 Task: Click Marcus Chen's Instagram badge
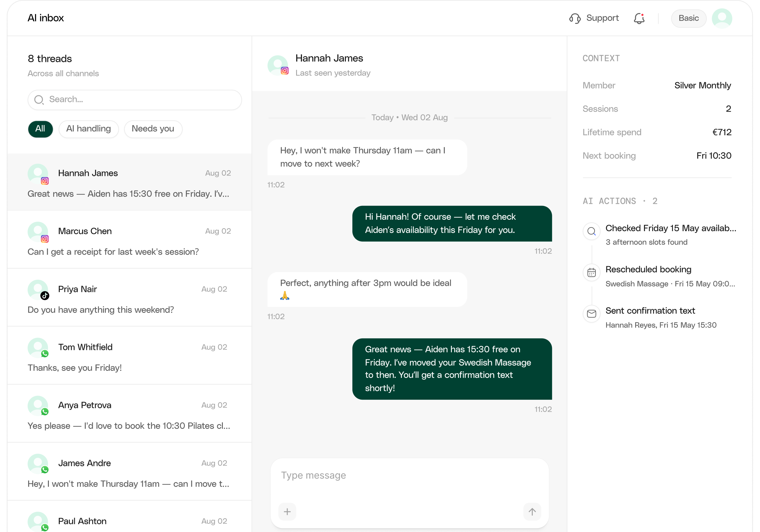(45, 239)
